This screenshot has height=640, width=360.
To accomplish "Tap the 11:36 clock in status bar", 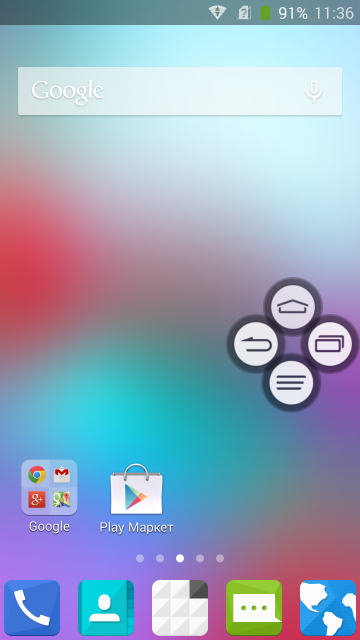I will [x=334, y=13].
